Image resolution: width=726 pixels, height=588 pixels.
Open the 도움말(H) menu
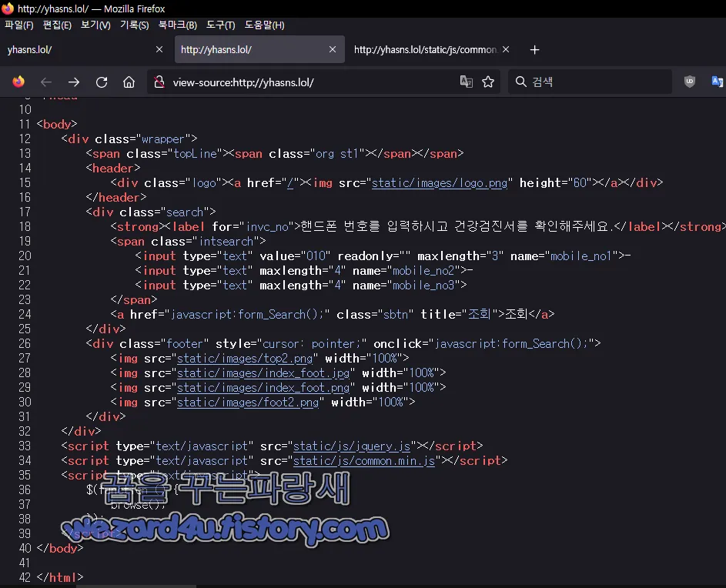264,25
